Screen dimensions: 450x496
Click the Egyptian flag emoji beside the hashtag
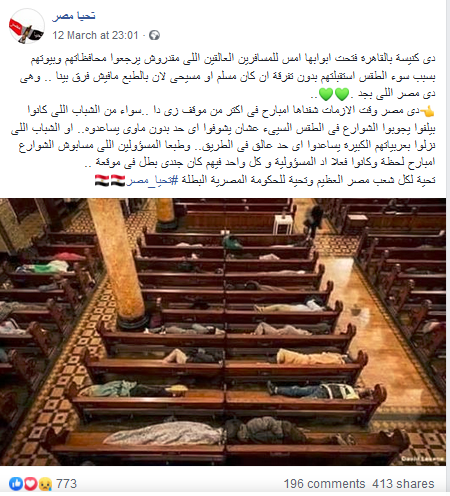click(x=118, y=180)
